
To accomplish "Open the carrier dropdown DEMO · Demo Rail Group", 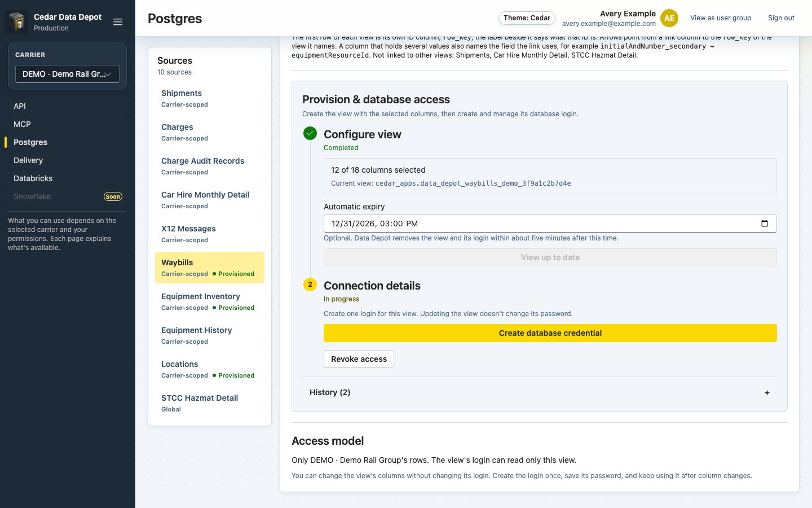I will [67, 74].
